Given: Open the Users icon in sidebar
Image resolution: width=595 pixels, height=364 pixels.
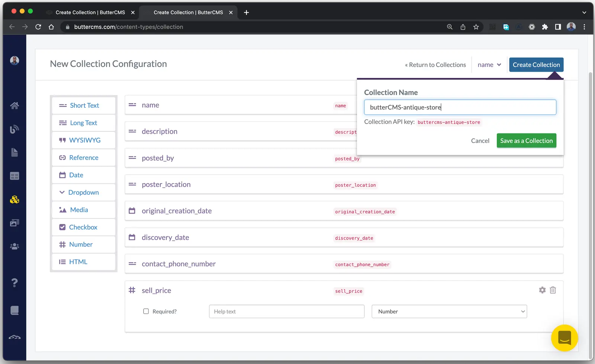Looking at the screenshot, I should tap(15, 246).
